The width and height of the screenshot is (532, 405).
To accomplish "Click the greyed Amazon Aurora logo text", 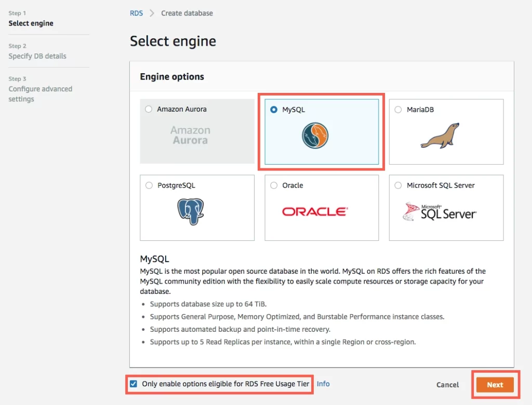I will [190, 135].
